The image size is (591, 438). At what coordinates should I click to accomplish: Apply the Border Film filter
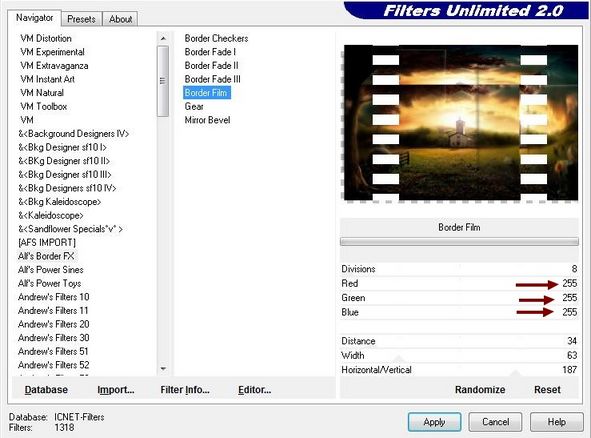pos(434,422)
